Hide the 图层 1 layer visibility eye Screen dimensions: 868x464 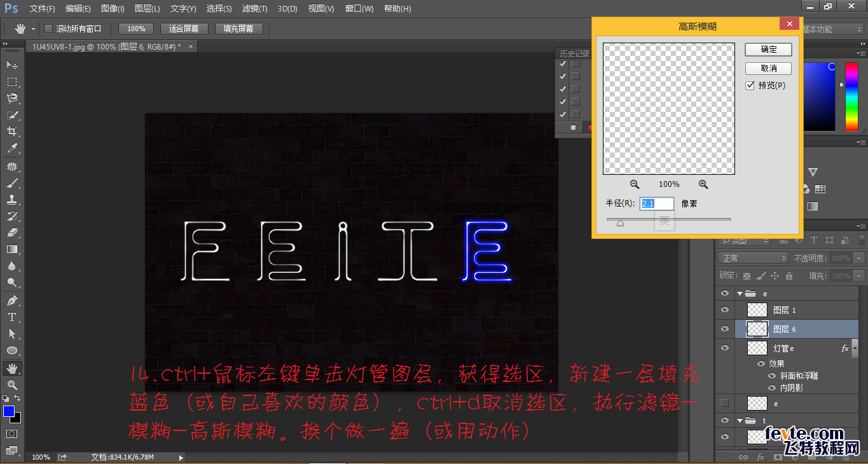coord(724,310)
